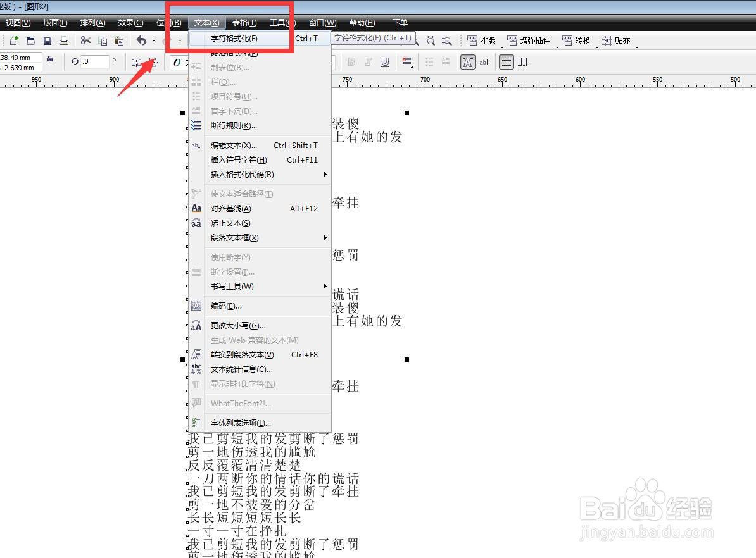
Task: Click the icon beside 断行规则
Action: pos(196,125)
